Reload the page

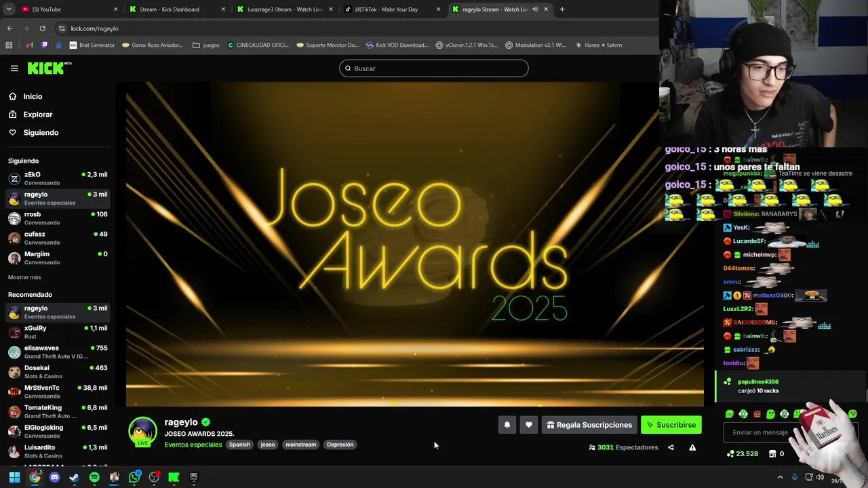(42, 28)
